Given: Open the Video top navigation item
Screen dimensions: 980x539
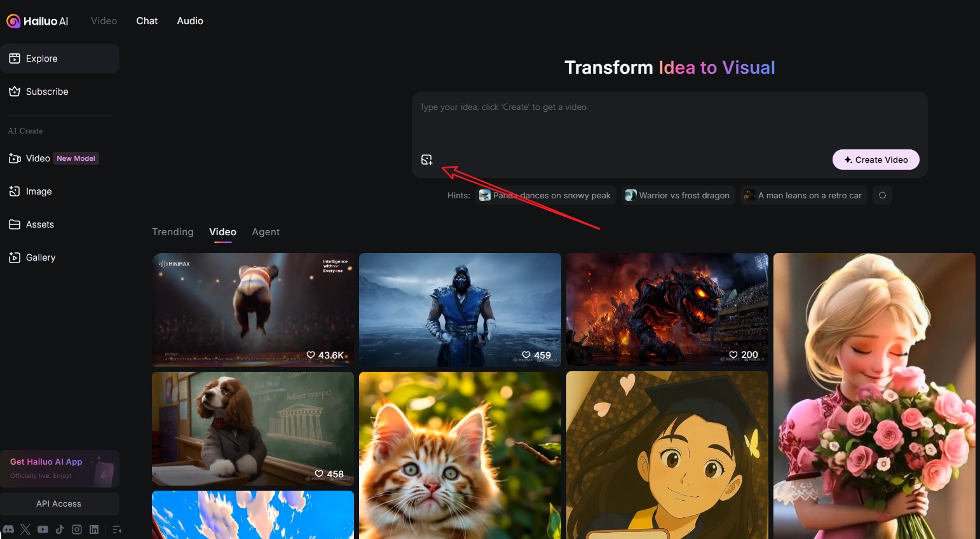Looking at the screenshot, I should coord(104,21).
